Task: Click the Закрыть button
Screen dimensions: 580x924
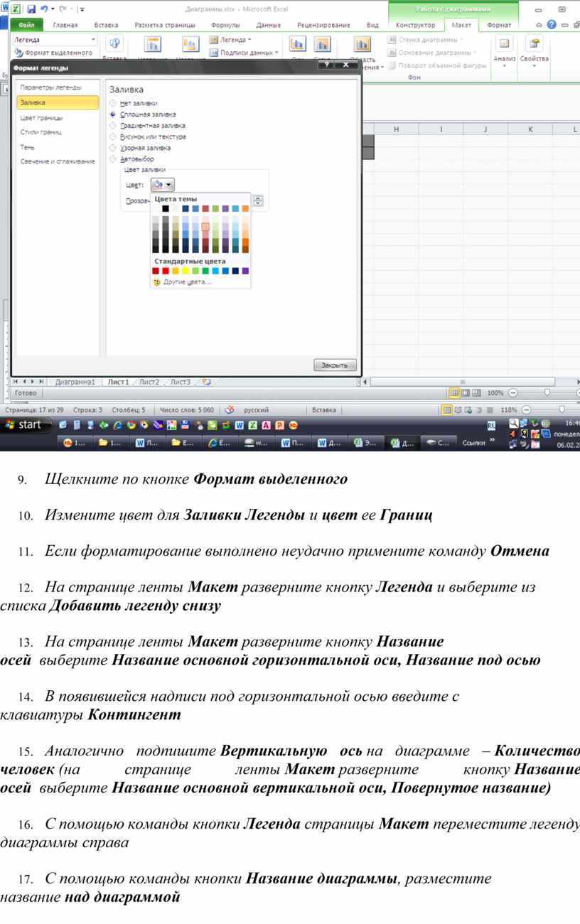Action: coord(335,365)
